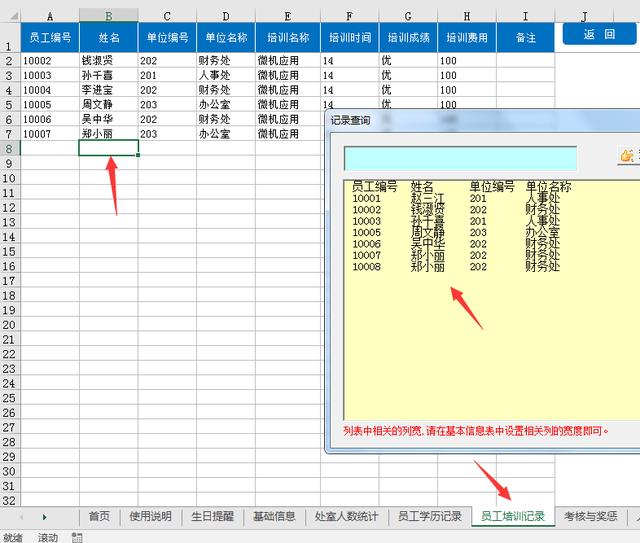
Task: Click the 滚动 indicator in the status bar
Action: coord(48,537)
